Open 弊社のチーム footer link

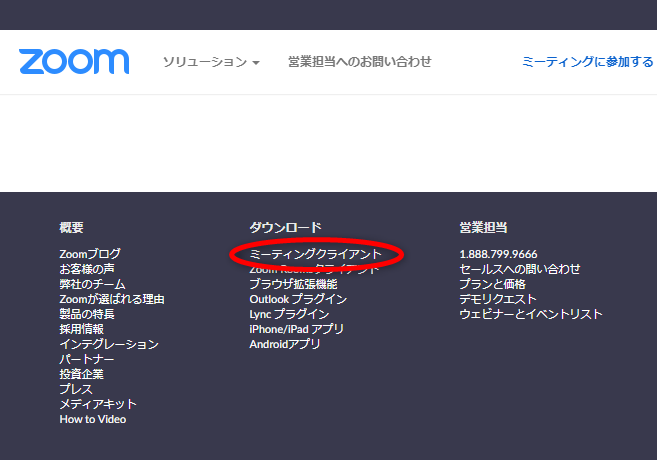92,284
